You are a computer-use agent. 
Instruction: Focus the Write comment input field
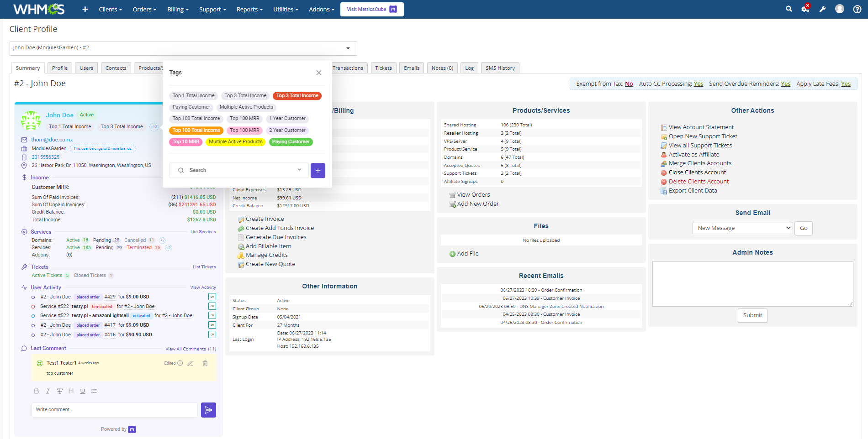tap(115, 410)
